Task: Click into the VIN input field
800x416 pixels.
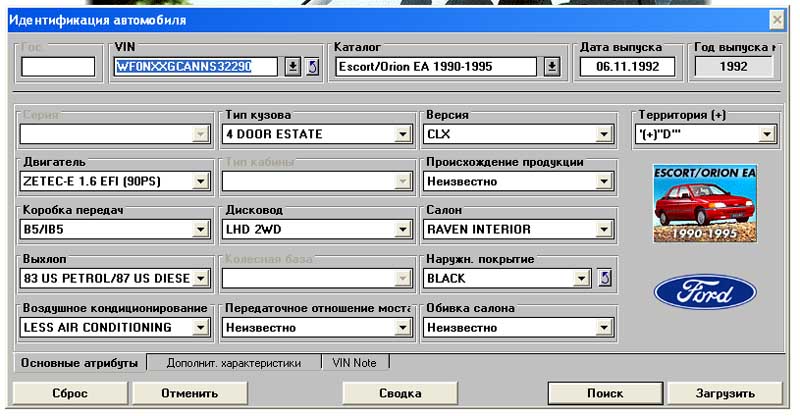Action: tap(196, 67)
